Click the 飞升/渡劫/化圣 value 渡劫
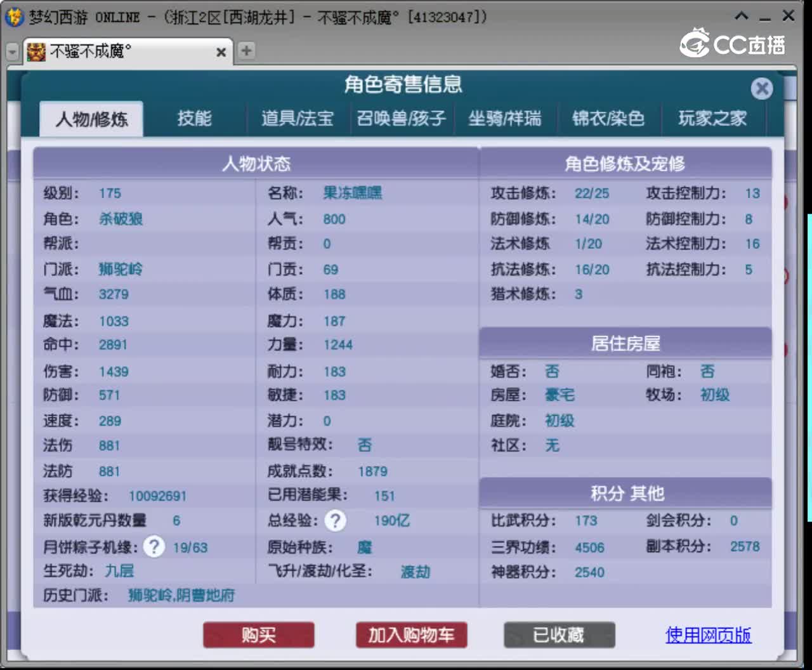812x670 pixels. tap(416, 572)
